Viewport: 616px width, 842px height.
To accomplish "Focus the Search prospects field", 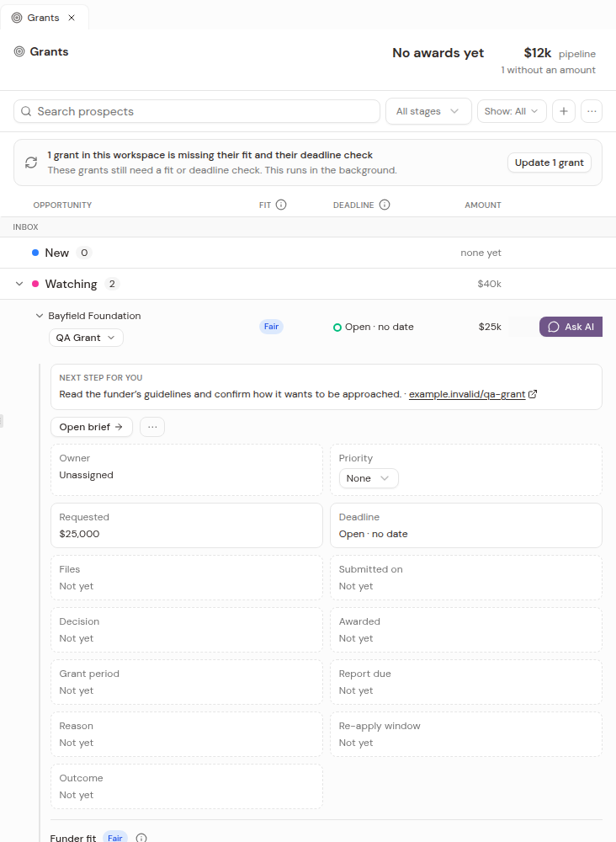I will (x=197, y=111).
